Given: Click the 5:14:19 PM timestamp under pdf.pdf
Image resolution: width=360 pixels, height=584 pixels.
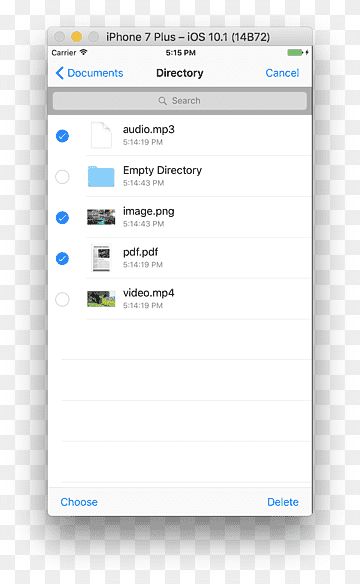Looking at the screenshot, I should pos(143,265).
